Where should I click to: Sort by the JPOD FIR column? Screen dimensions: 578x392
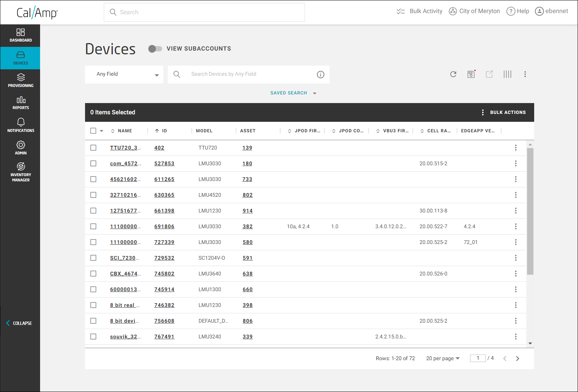pyautogui.click(x=304, y=131)
